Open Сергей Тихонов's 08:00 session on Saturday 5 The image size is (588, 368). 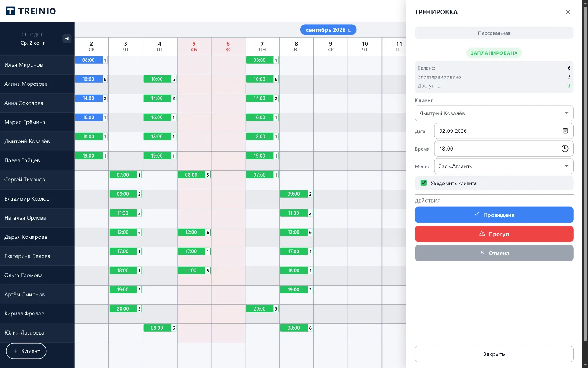[x=194, y=175]
